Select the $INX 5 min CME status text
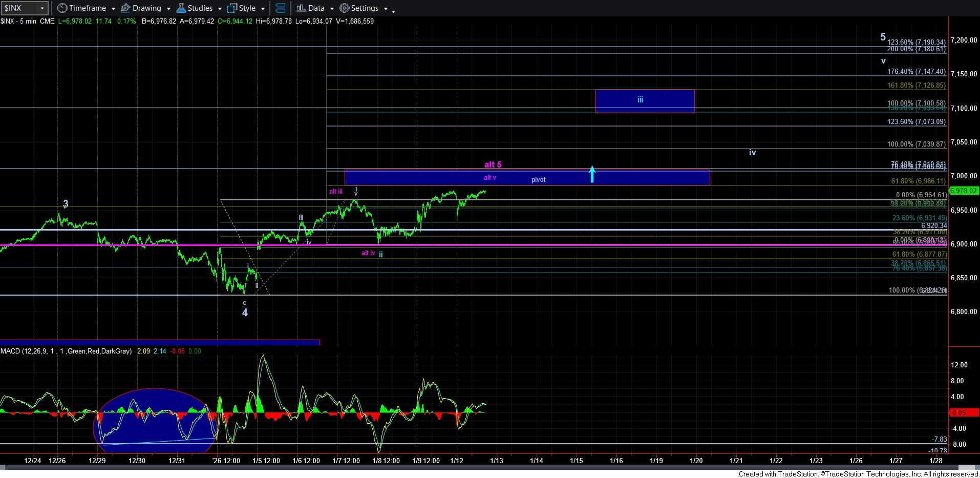The height and width of the screenshot is (478, 980). tap(28, 21)
